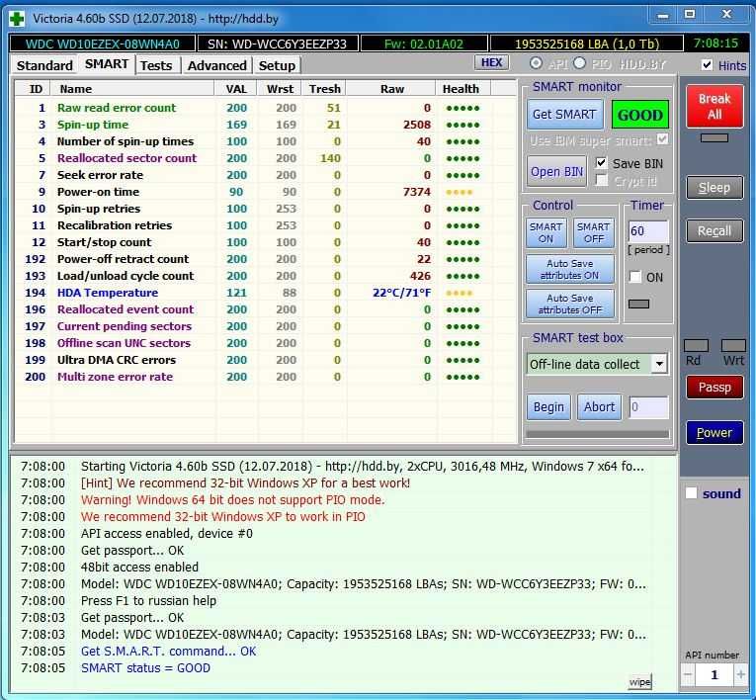Click the Abort test button

[x=599, y=407]
